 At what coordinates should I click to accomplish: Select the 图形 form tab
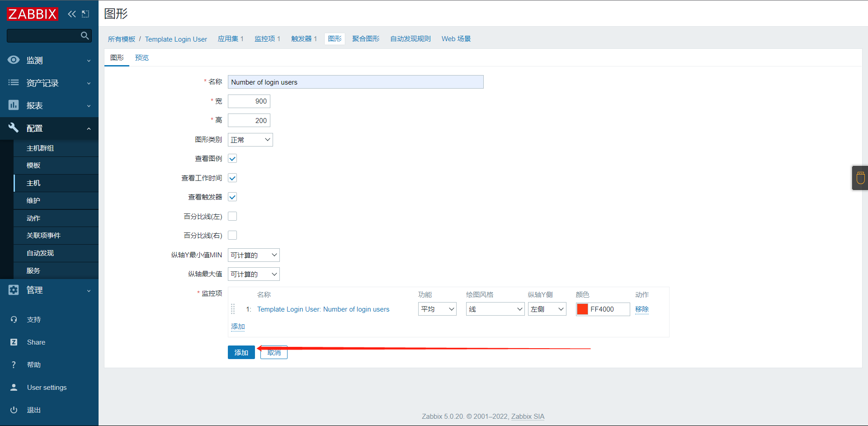[117, 57]
